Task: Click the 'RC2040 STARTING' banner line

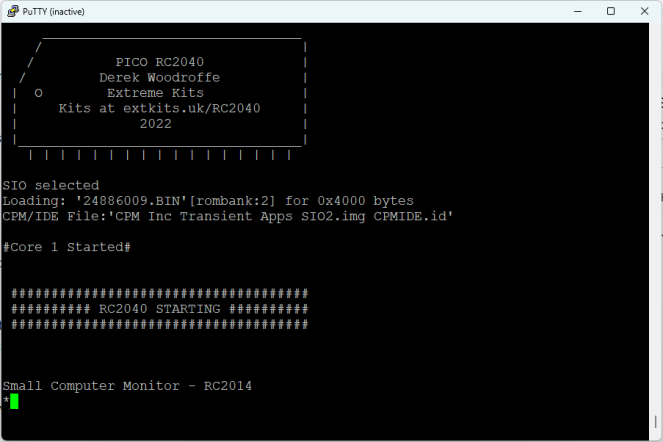Action: click(159, 309)
